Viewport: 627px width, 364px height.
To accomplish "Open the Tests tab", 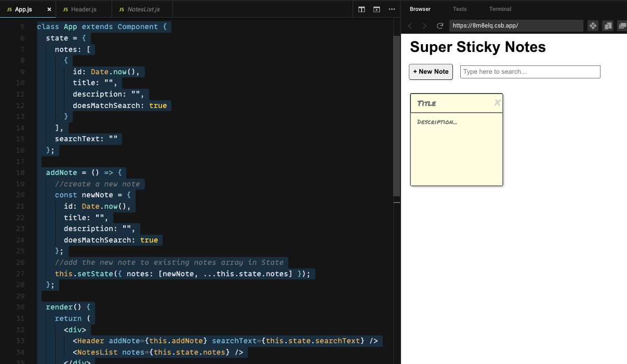I will tap(460, 9).
